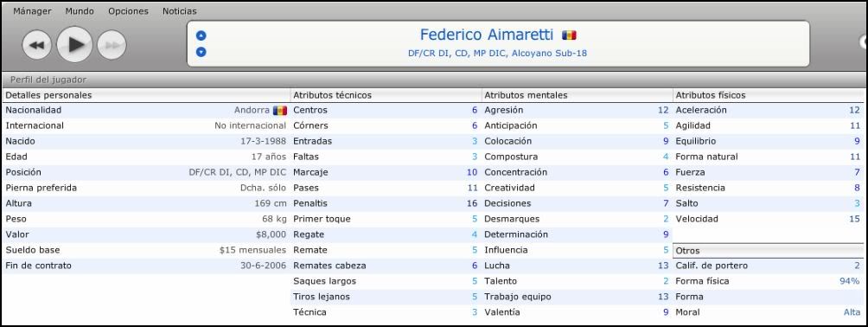Screen dimensions: 868x327
Task: Click the greyed forward skip button
Action: point(112,45)
